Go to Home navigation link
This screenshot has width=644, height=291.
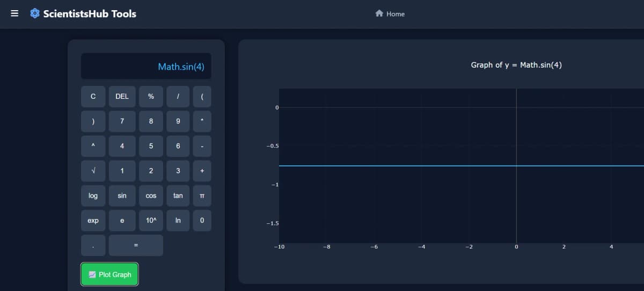click(x=396, y=14)
